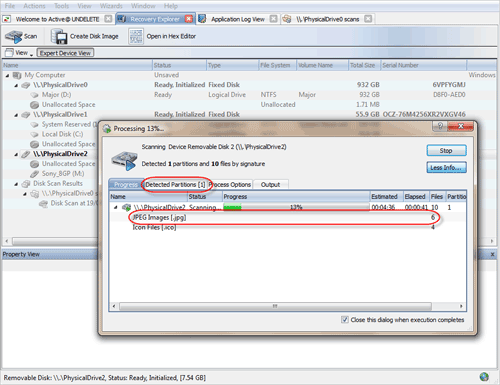
Task: Click the scan progress bar at 13%
Action: (296, 207)
